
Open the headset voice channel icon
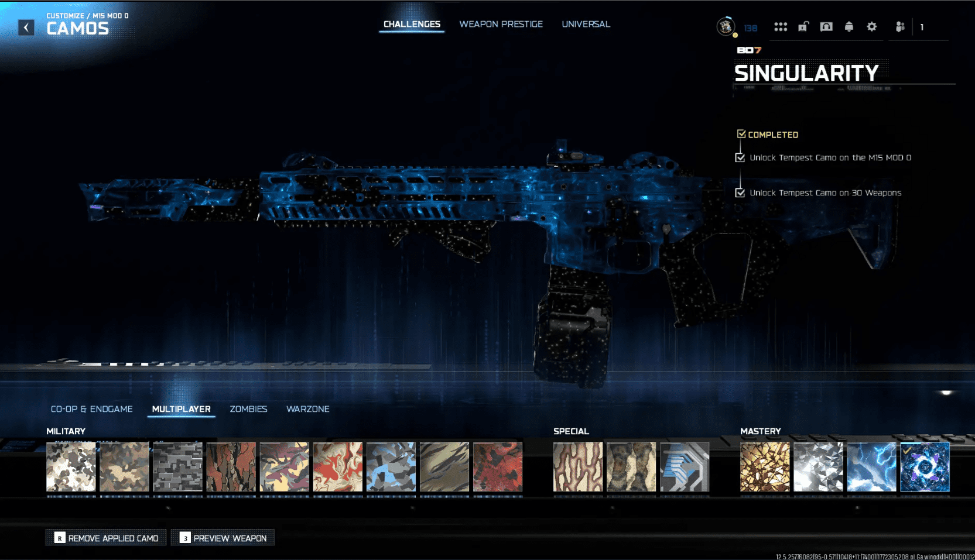(x=826, y=27)
